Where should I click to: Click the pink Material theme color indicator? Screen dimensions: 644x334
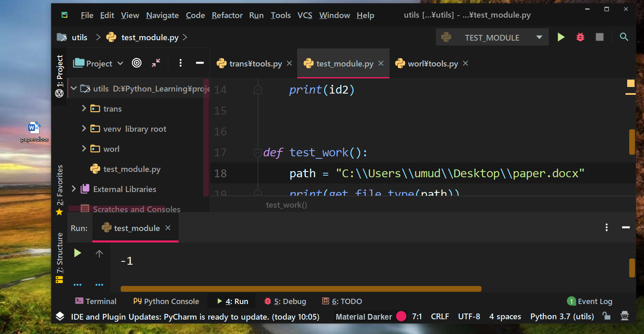[401, 316]
